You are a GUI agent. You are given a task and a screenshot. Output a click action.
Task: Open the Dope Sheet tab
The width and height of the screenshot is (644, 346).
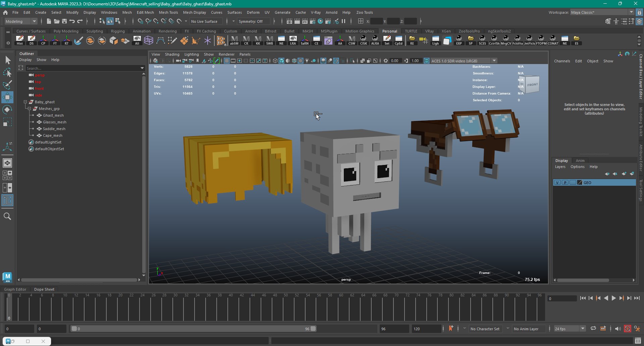[x=44, y=289]
